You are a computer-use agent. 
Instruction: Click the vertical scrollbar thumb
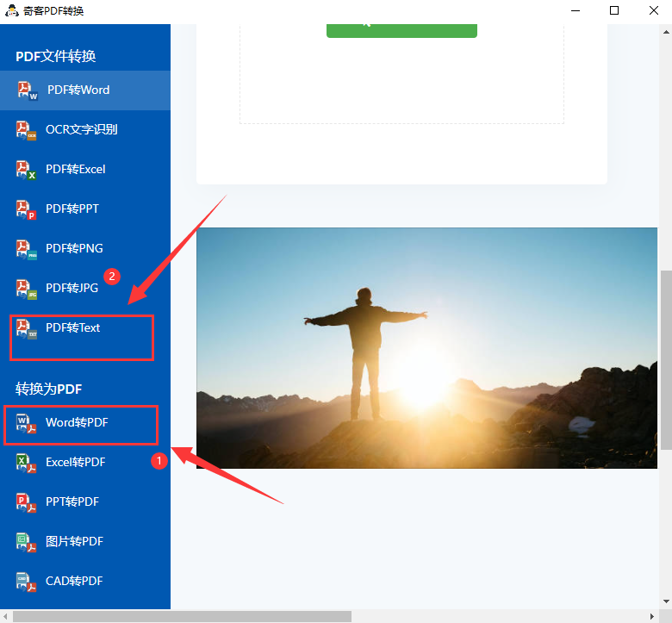tap(666, 360)
